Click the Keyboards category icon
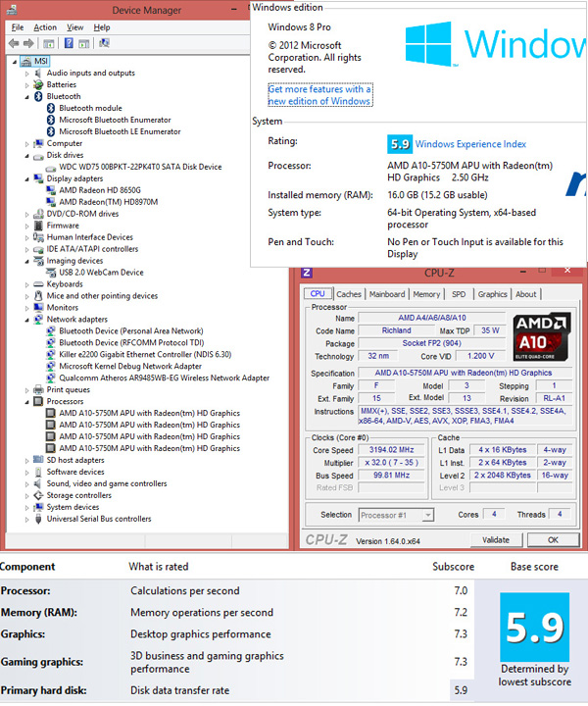The height and width of the screenshot is (706, 588). [38, 284]
